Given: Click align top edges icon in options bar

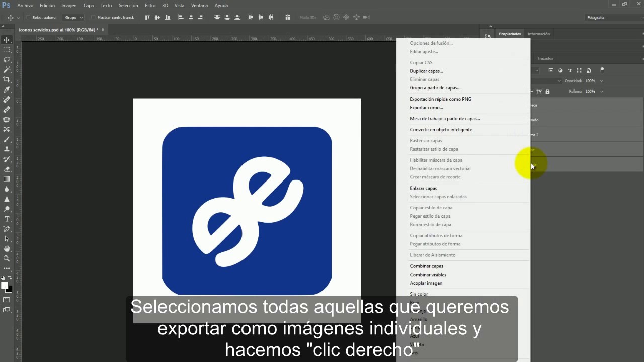Looking at the screenshot, I should 147,17.
